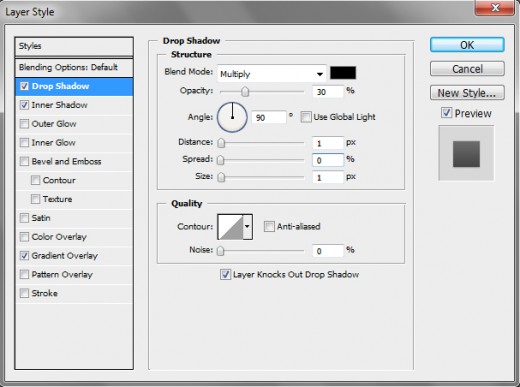Click the Distance value field
Viewport: 520px width, 387px height.
(328, 143)
